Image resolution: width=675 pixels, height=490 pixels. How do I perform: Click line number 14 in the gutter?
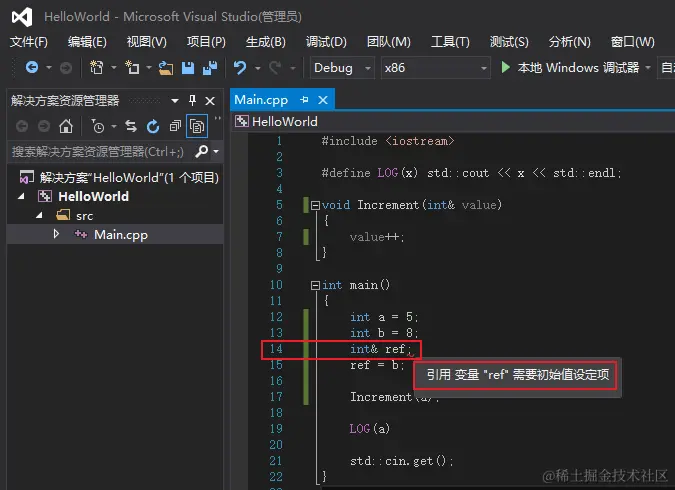(276, 349)
